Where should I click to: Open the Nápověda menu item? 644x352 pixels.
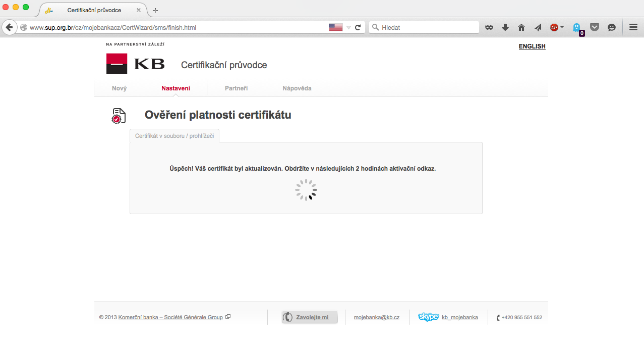coord(297,88)
